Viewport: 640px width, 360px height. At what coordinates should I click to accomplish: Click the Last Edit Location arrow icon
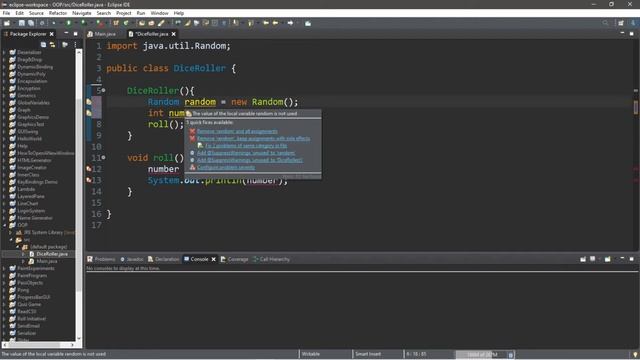[x=266, y=23]
